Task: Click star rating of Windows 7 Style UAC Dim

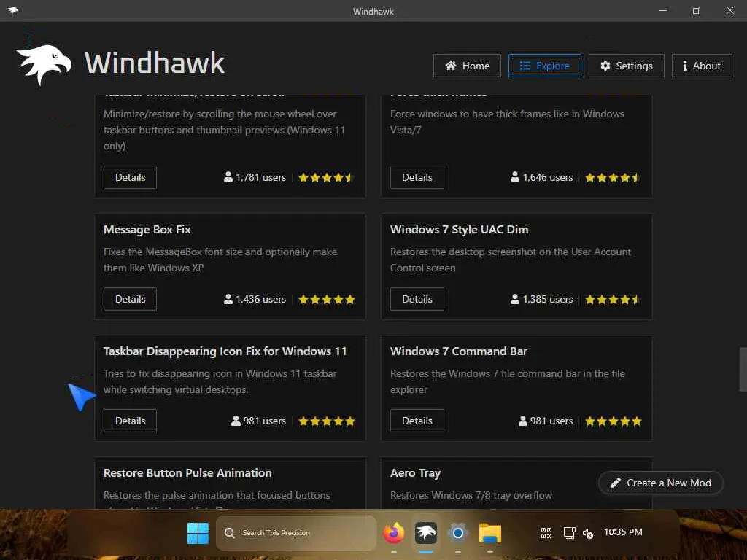Action: [613, 300]
